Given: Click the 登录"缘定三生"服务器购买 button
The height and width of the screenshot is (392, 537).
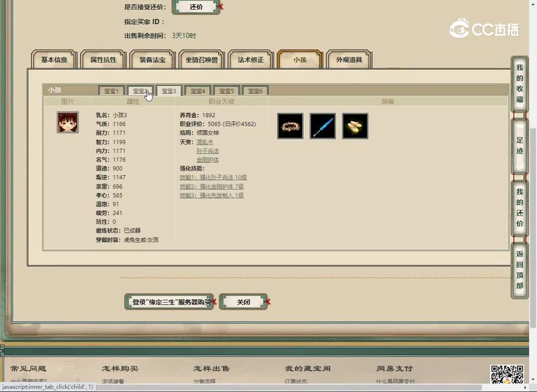Looking at the screenshot, I should (169, 301).
